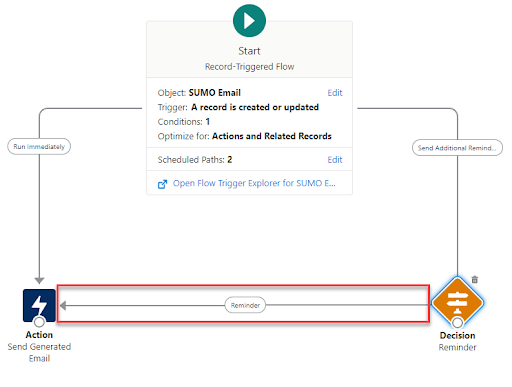The height and width of the screenshot is (387, 512).
Task: Click the green Start play icon
Action: [249, 21]
